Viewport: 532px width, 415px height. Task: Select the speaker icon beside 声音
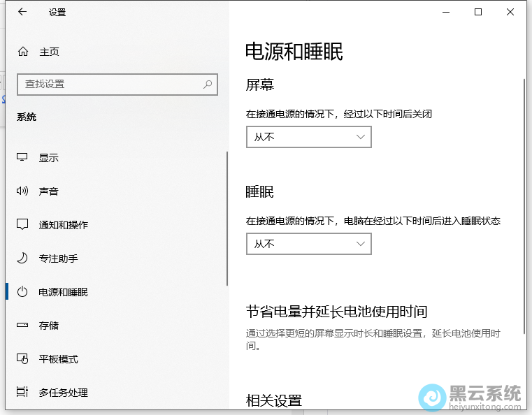point(22,191)
